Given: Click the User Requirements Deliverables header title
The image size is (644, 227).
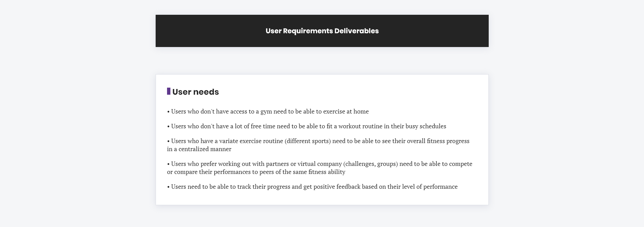Looking at the screenshot, I should (322, 31).
